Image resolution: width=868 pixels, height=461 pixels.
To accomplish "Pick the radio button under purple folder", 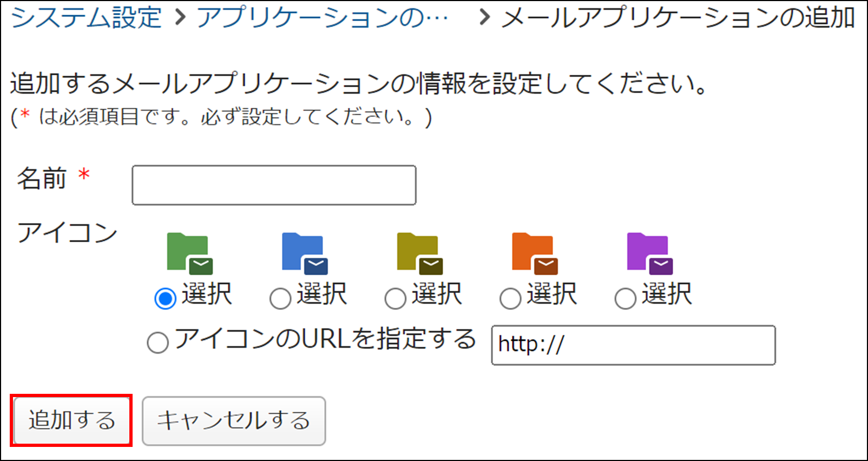I will tap(626, 298).
